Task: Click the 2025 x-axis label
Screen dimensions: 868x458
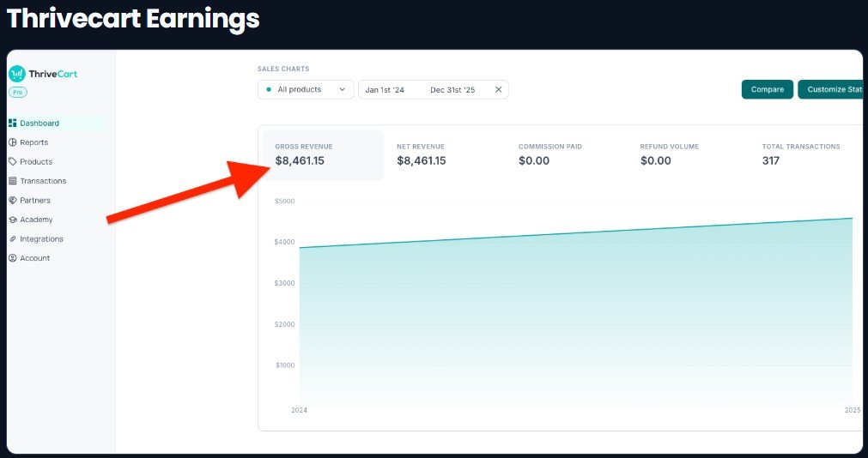Action: tap(853, 411)
